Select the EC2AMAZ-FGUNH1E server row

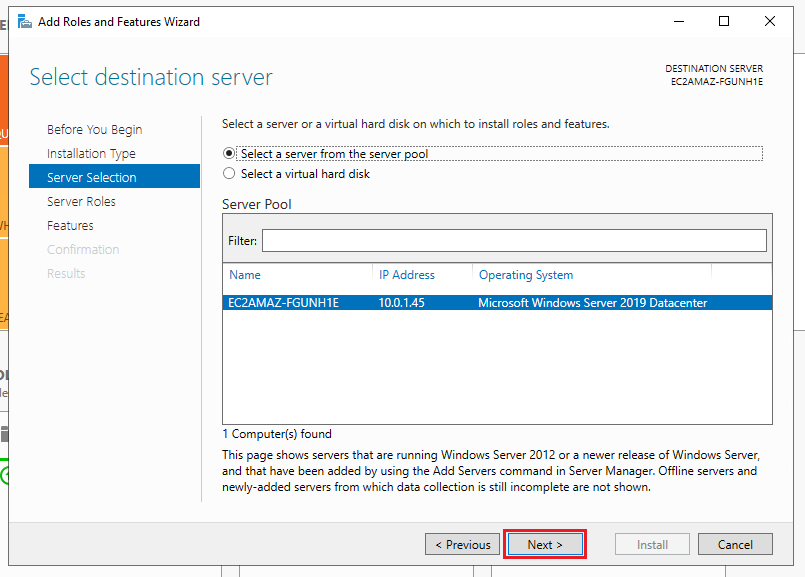pyautogui.click(x=497, y=303)
